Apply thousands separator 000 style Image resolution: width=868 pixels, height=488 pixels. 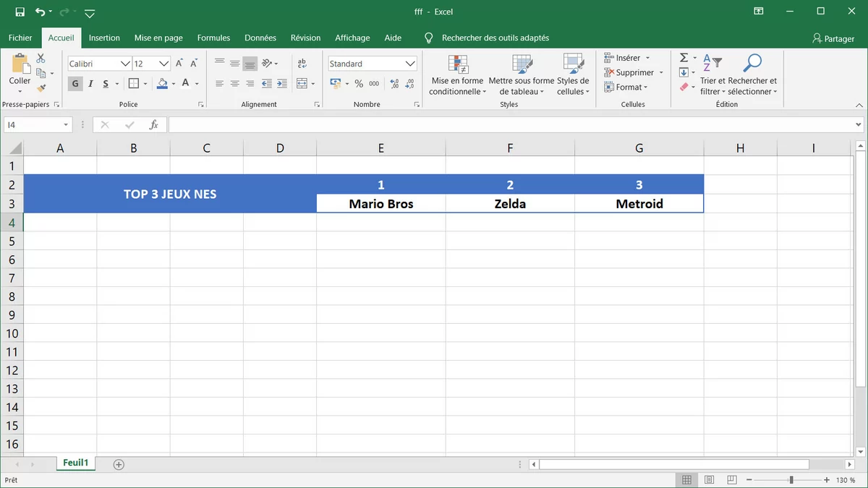click(x=374, y=84)
